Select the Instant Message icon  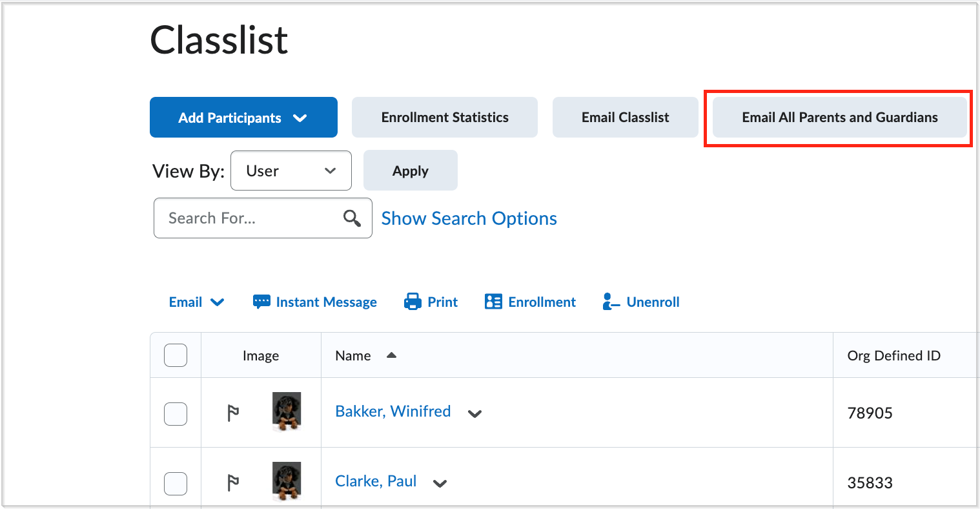point(261,302)
